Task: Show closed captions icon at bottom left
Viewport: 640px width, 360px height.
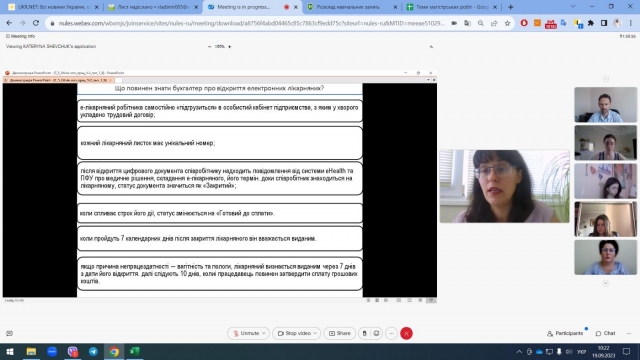Action: click(x=9, y=333)
